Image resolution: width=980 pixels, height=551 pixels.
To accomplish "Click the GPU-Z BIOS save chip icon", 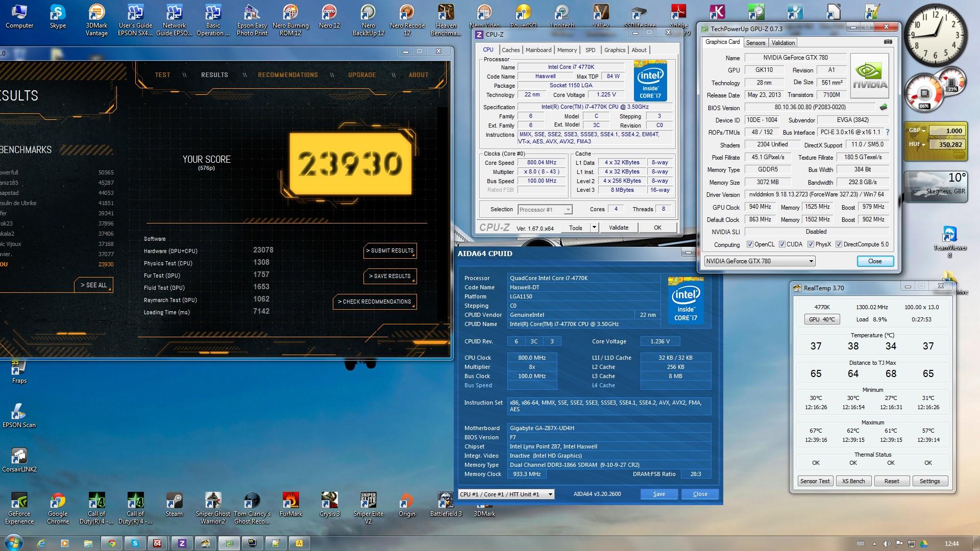I will [884, 107].
